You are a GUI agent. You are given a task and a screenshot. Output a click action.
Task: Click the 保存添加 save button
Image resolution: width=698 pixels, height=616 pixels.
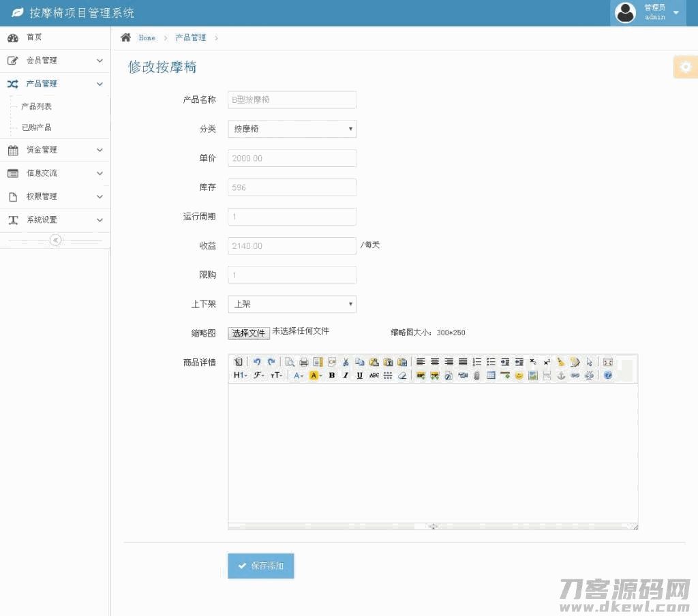[261, 566]
